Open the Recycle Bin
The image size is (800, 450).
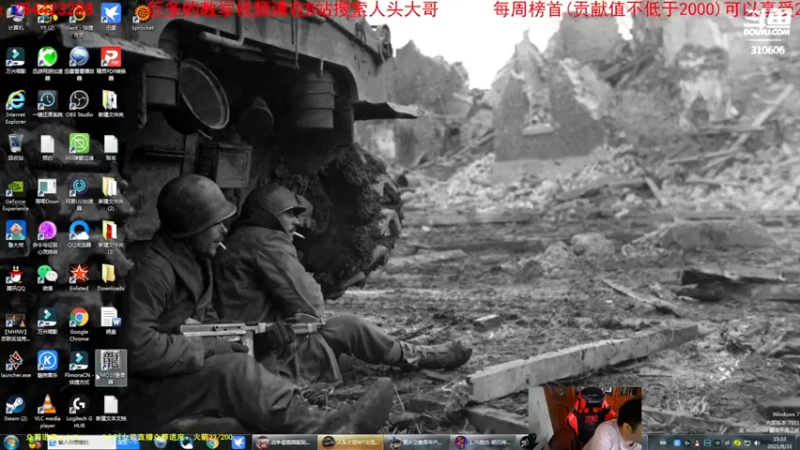(15, 147)
